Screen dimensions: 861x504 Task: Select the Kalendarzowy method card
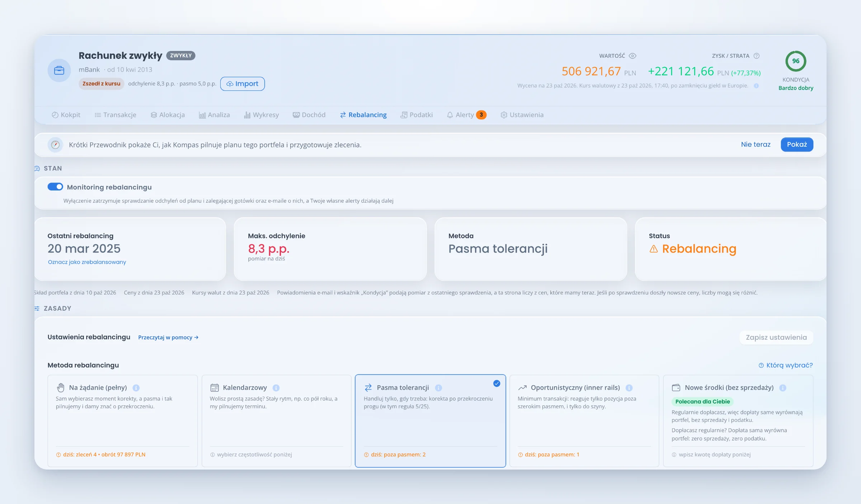pos(277,421)
